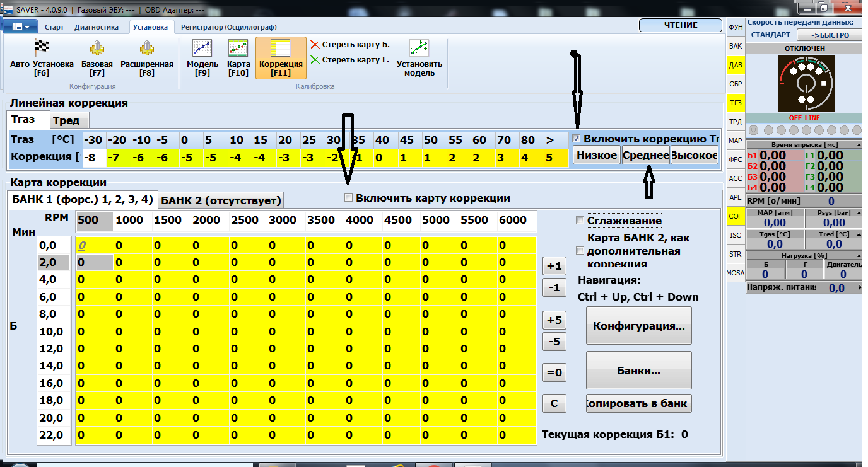
Task: Select the Модель [F9] calibration icon
Action: coord(202,49)
